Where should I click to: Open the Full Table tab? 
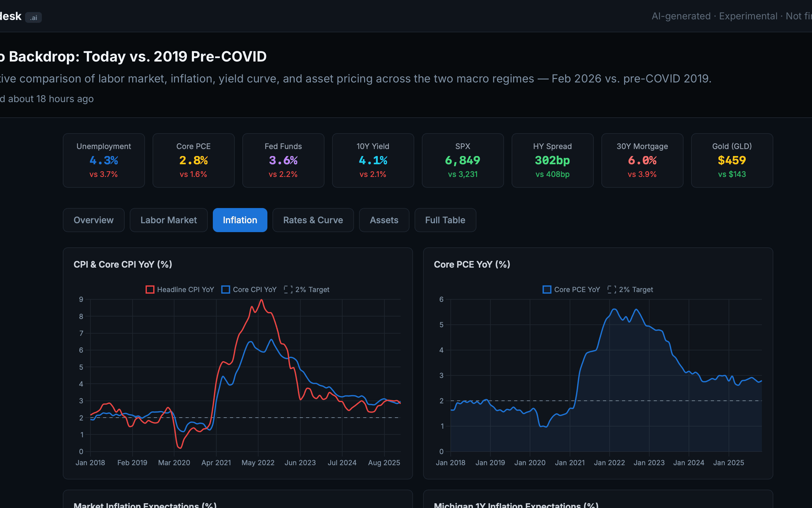pyautogui.click(x=445, y=220)
